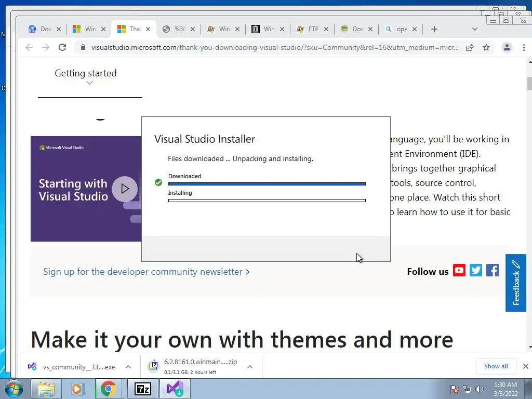Open the winmain zip download item
This screenshot has height=399, width=532.
(x=193, y=367)
